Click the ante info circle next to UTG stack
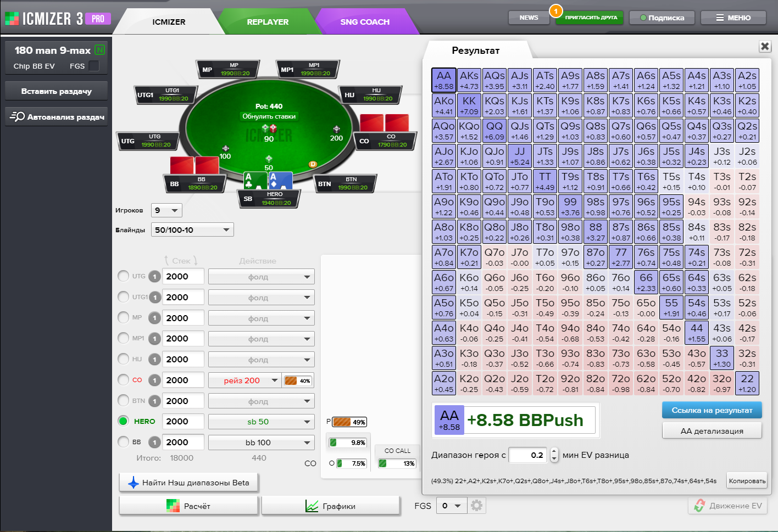Screen dimensions: 778x532 155,277
